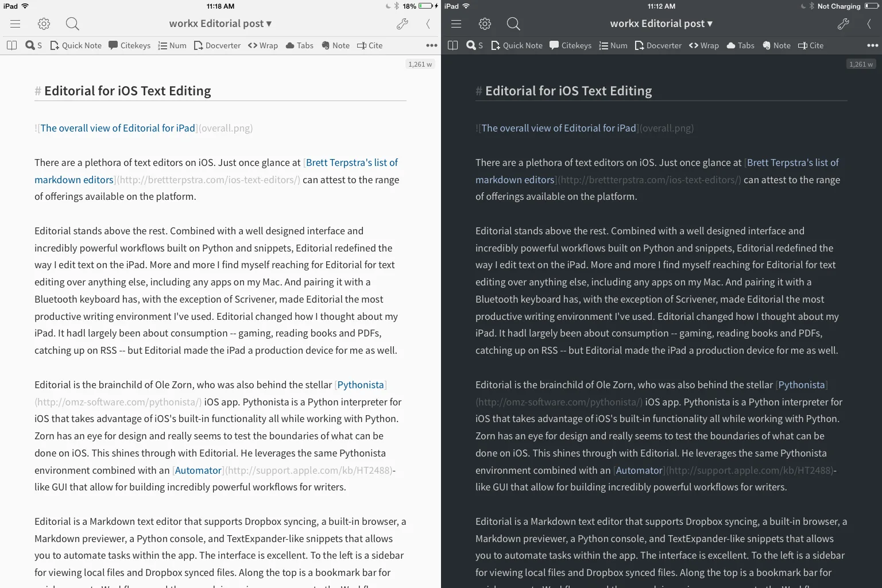
Task: Open more bookmarks ellipsis in light window
Action: [x=432, y=45]
